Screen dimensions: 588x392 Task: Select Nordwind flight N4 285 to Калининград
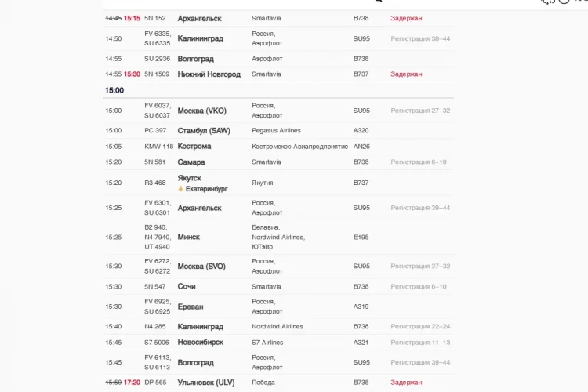tap(278, 326)
